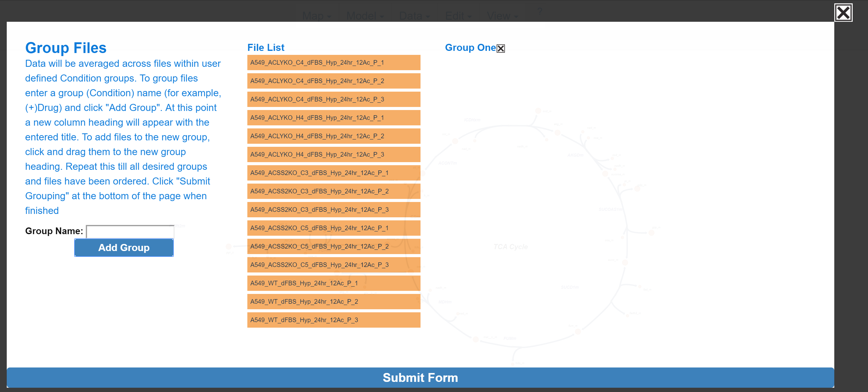Select file A549_ACSS2KO_C5_dFBS_Hyp_24hr_12Ac_P_2
The width and height of the screenshot is (868, 392).
333,246
